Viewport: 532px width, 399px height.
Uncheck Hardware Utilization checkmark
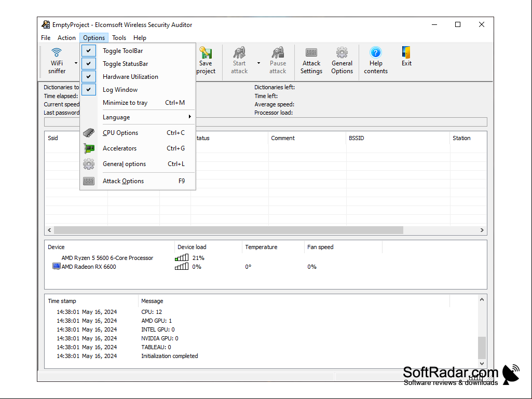(x=89, y=76)
